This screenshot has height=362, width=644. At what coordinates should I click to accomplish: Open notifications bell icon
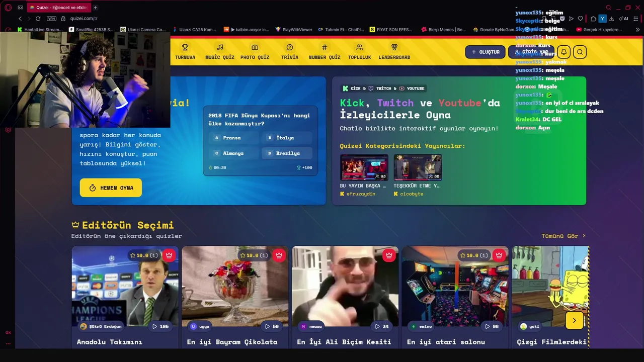[x=564, y=52]
